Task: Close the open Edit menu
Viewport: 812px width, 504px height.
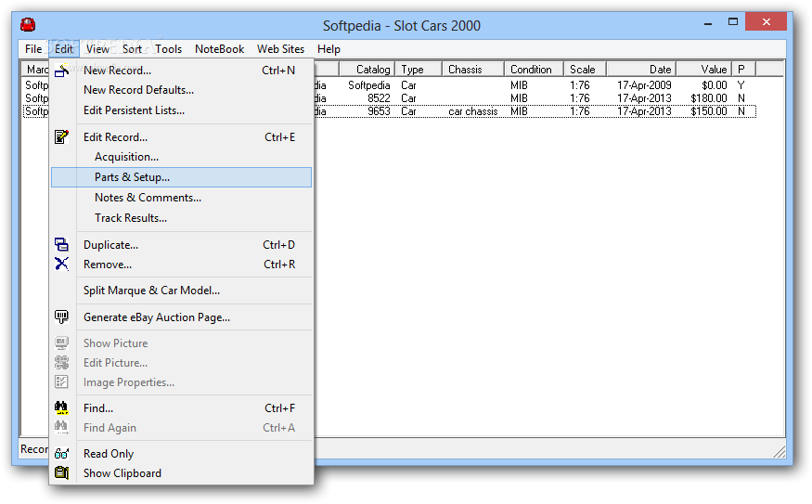Action: pos(64,49)
